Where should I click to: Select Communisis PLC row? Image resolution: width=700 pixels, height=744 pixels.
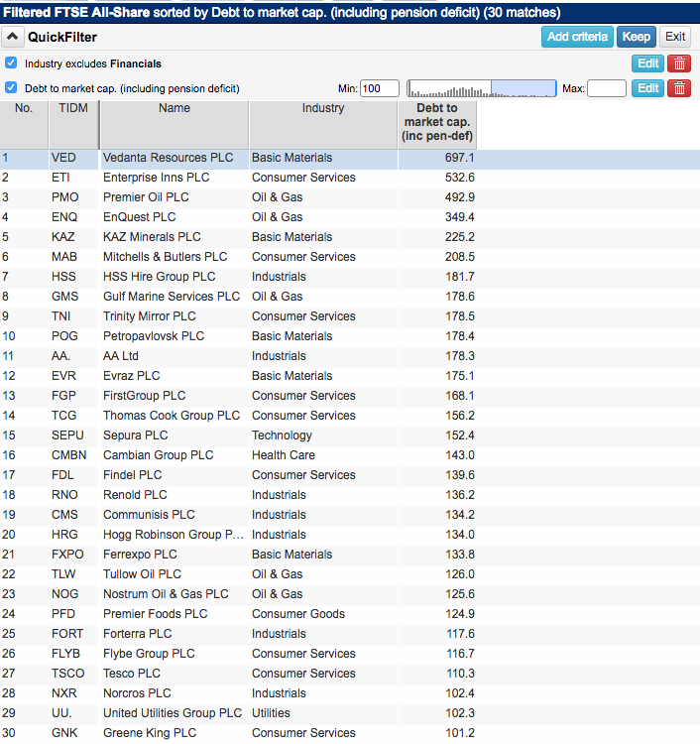[350, 515]
